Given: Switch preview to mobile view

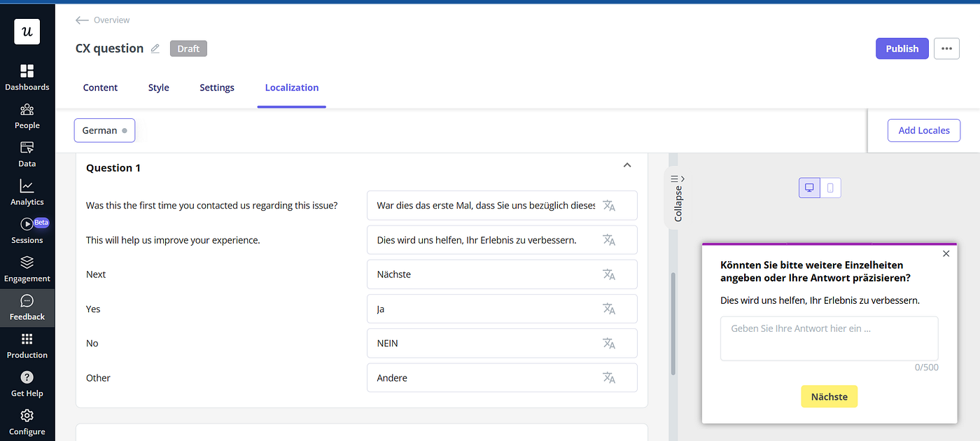Looking at the screenshot, I should [830, 188].
